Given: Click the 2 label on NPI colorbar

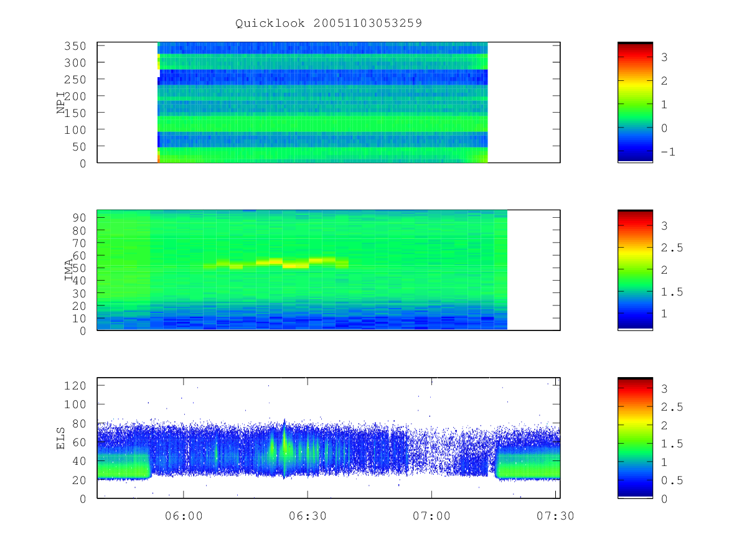Looking at the screenshot, I should coord(664,81).
